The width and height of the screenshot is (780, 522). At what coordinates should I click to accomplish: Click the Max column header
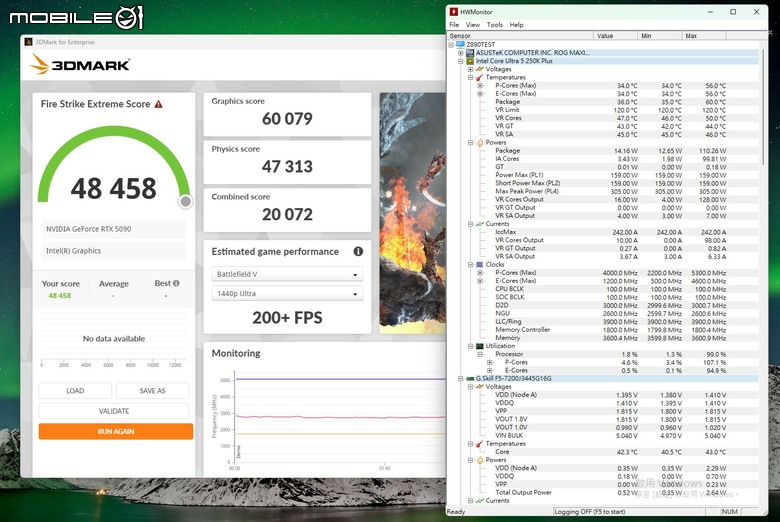pos(704,36)
